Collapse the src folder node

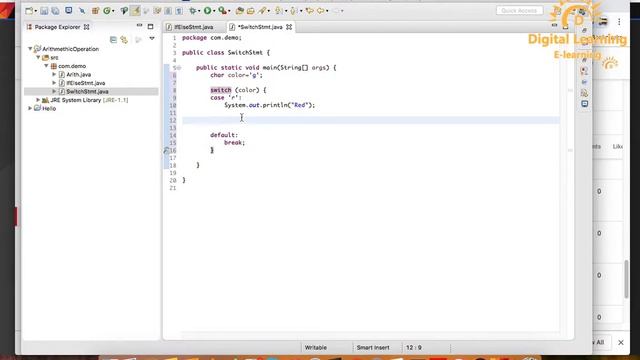pyautogui.click(x=38, y=57)
